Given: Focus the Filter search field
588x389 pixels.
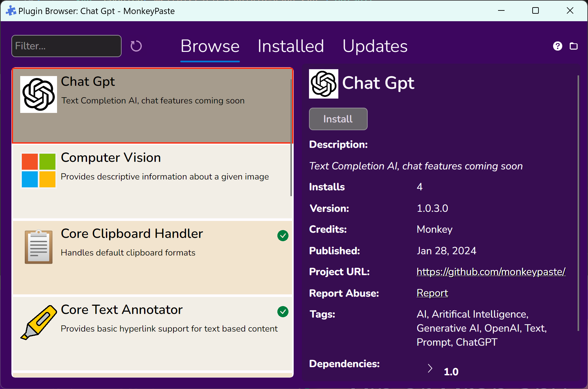Looking at the screenshot, I should point(66,46).
